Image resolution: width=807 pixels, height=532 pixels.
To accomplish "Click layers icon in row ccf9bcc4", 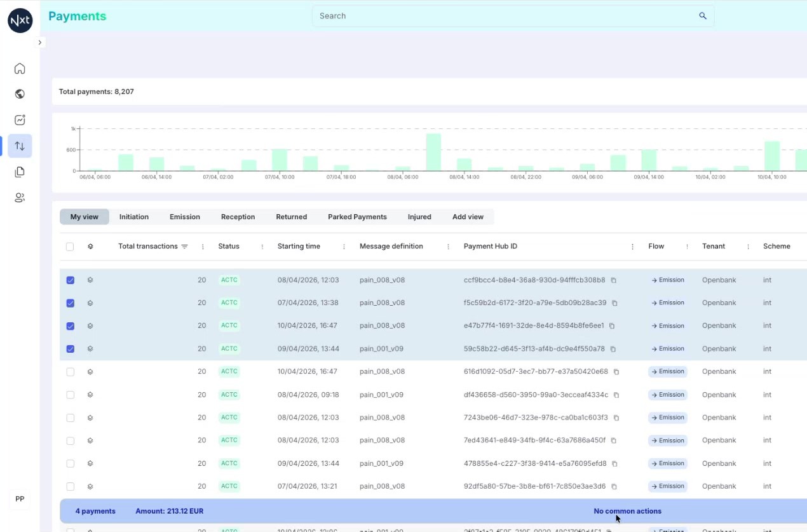I will click(90, 280).
